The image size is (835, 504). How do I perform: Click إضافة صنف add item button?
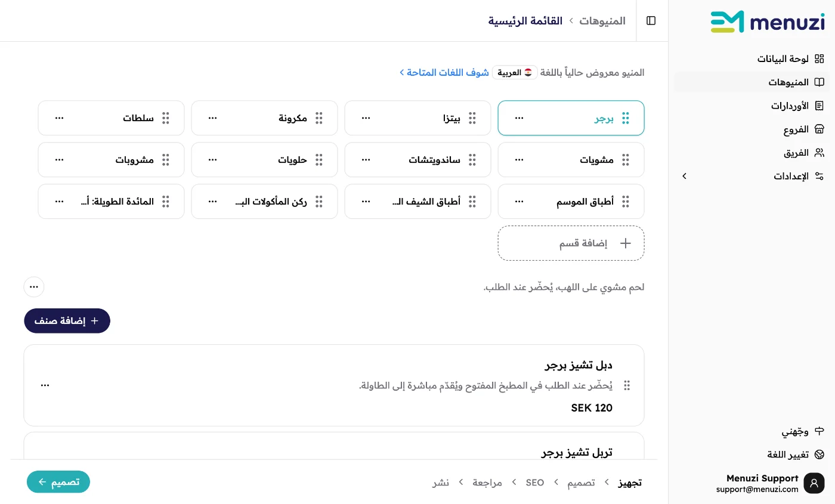point(67,321)
